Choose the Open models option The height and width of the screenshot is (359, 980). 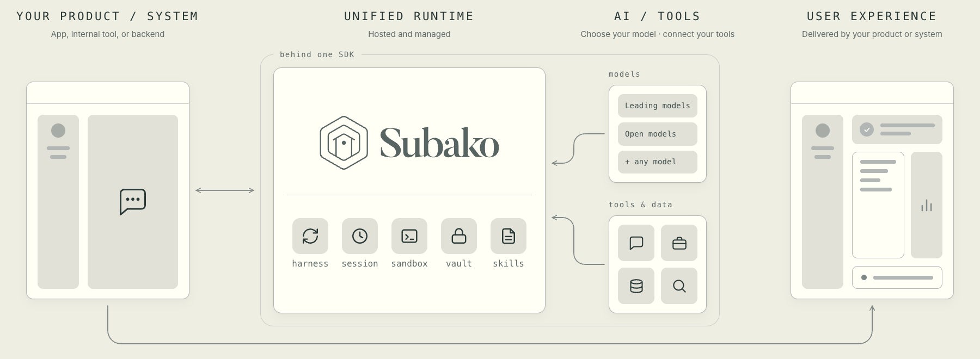pyautogui.click(x=658, y=134)
